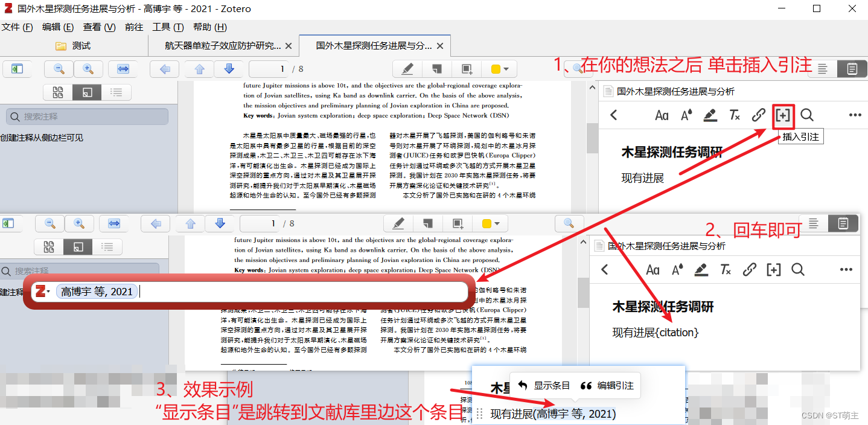Open the 编辑(E) menu
868x425 pixels.
pos(58,27)
